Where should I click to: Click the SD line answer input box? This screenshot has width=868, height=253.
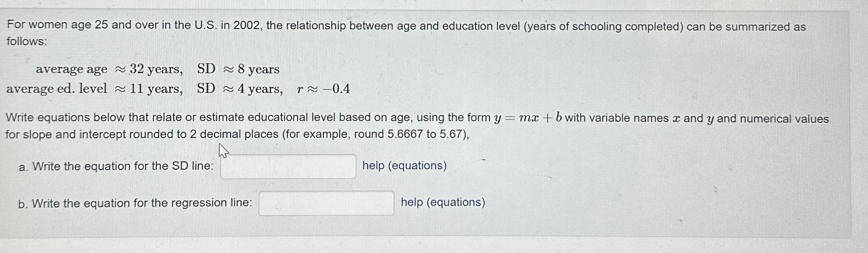tap(288, 166)
